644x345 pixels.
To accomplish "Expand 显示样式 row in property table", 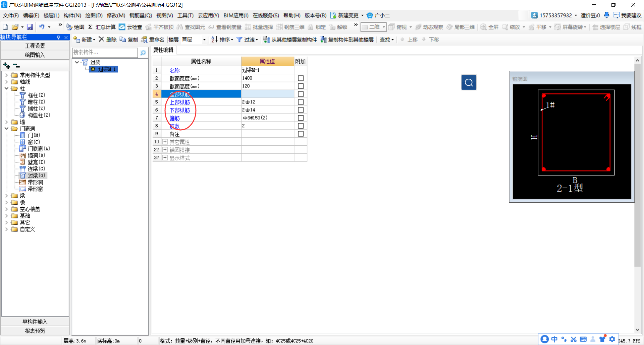I will point(165,158).
